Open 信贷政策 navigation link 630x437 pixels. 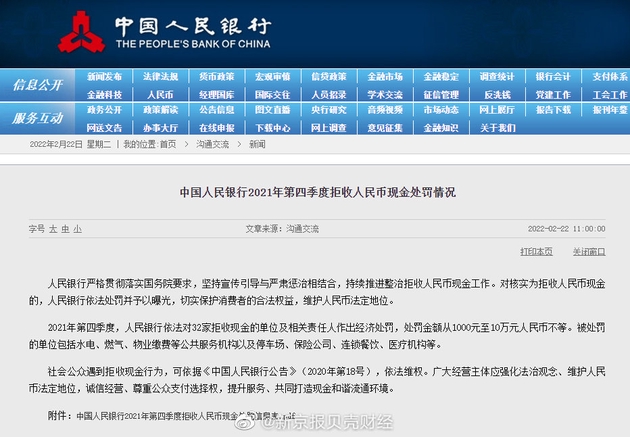(329, 77)
